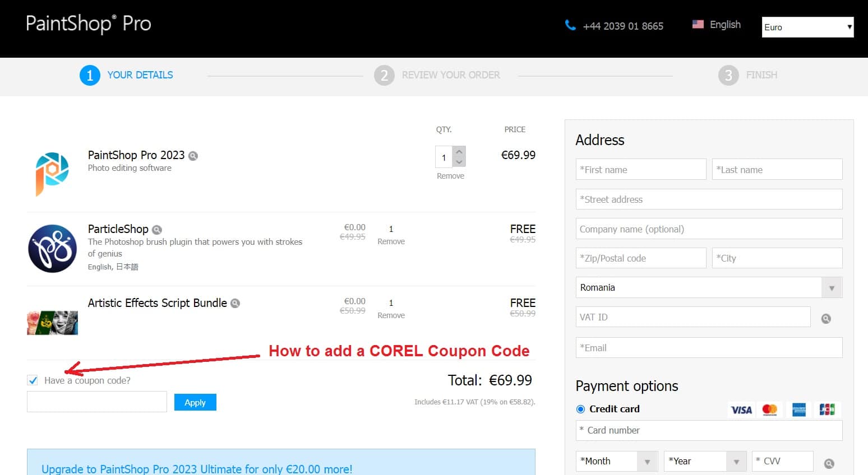Click the CVV help magnifier icon
868x475 pixels.
click(829, 463)
